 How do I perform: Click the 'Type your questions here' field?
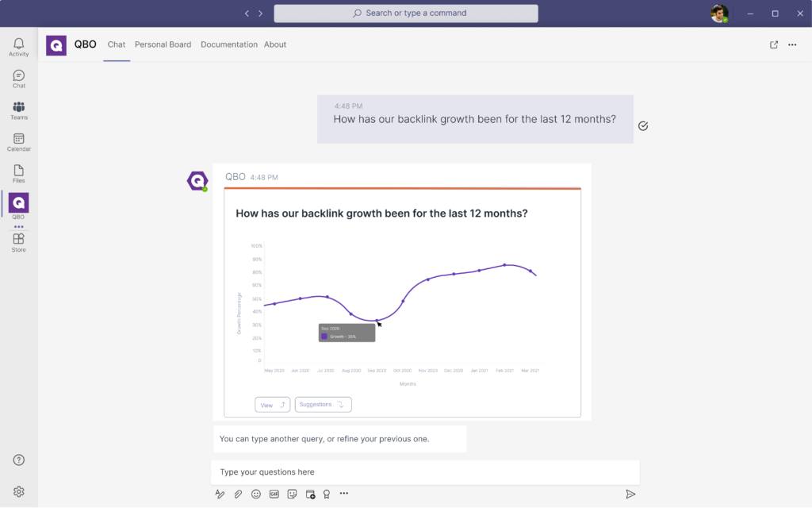(x=425, y=472)
